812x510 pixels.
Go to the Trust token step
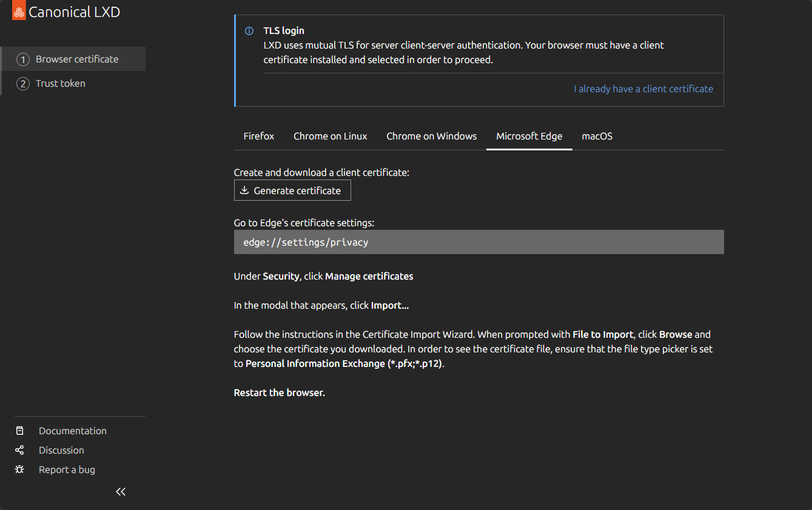coord(73,83)
